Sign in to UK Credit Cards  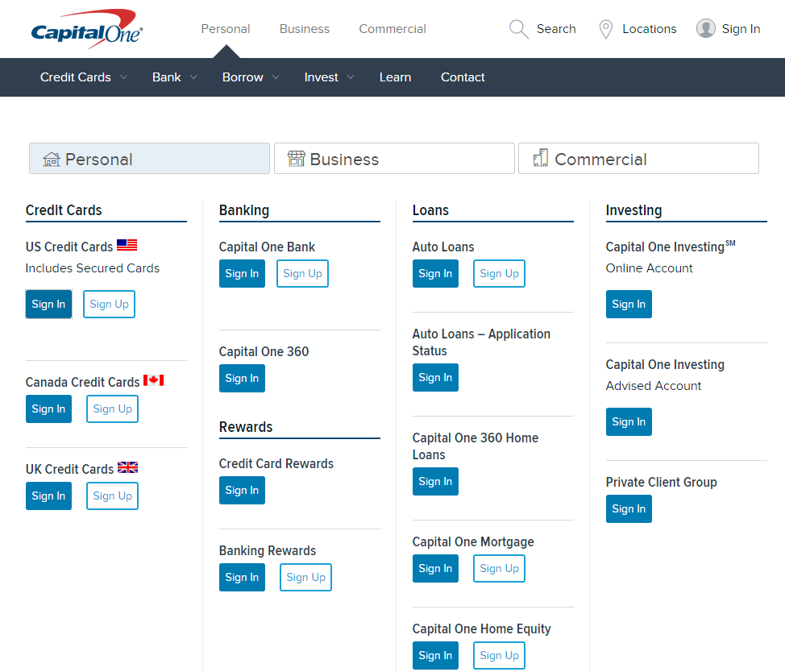[x=48, y=496]
